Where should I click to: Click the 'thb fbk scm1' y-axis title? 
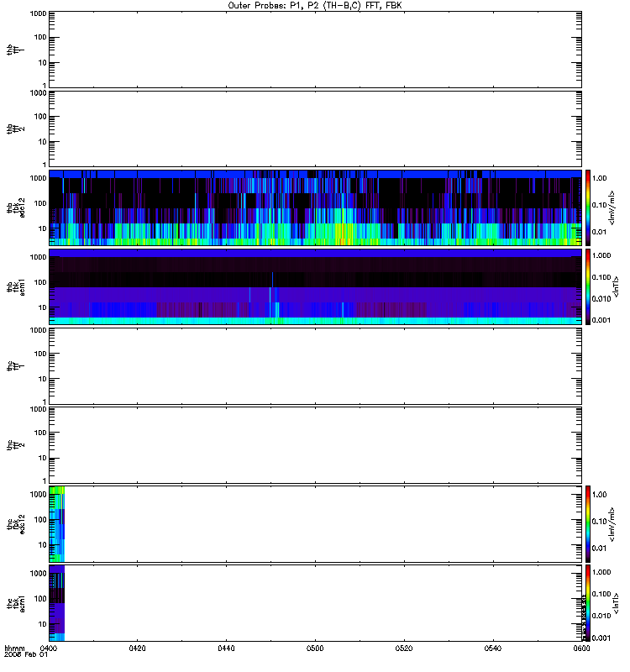[16, 286]
